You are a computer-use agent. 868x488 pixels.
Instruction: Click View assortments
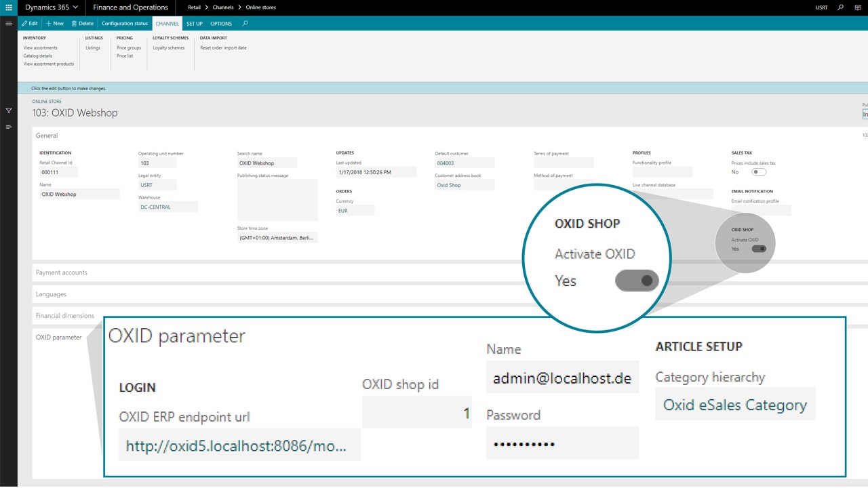[x=41, y=48]
